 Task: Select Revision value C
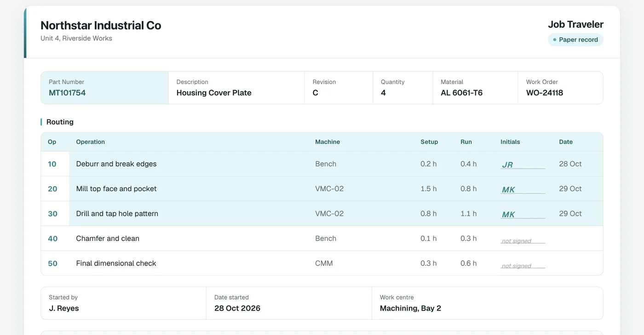316,93
